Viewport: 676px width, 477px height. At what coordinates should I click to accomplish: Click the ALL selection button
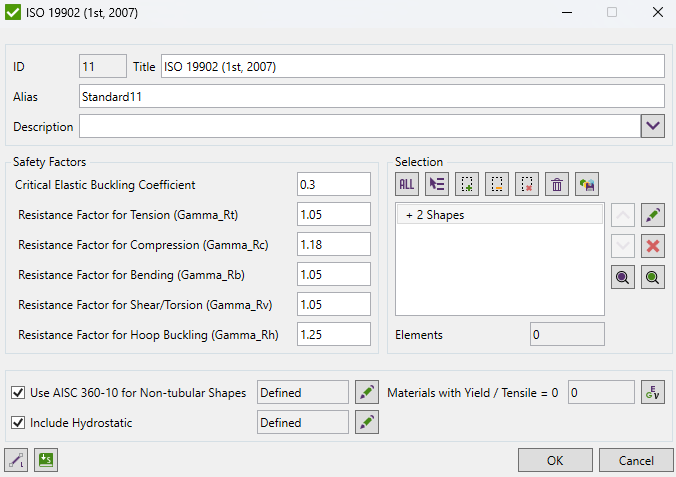coord(407,184)
